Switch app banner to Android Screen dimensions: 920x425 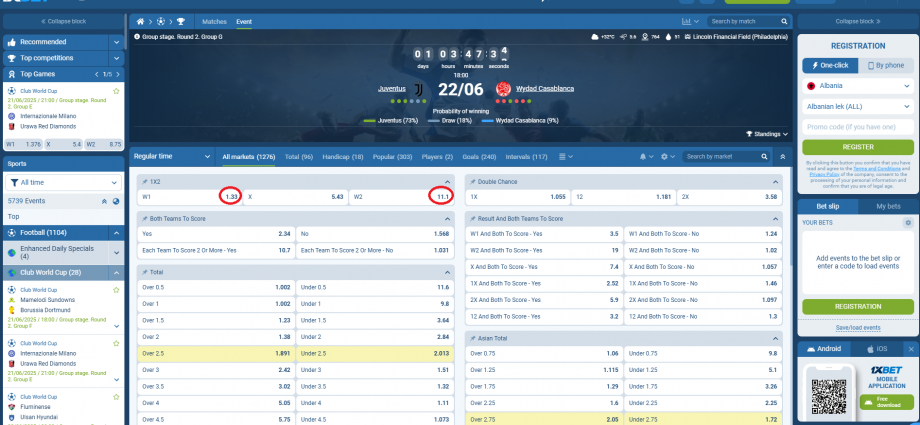[x=823, y=349]
